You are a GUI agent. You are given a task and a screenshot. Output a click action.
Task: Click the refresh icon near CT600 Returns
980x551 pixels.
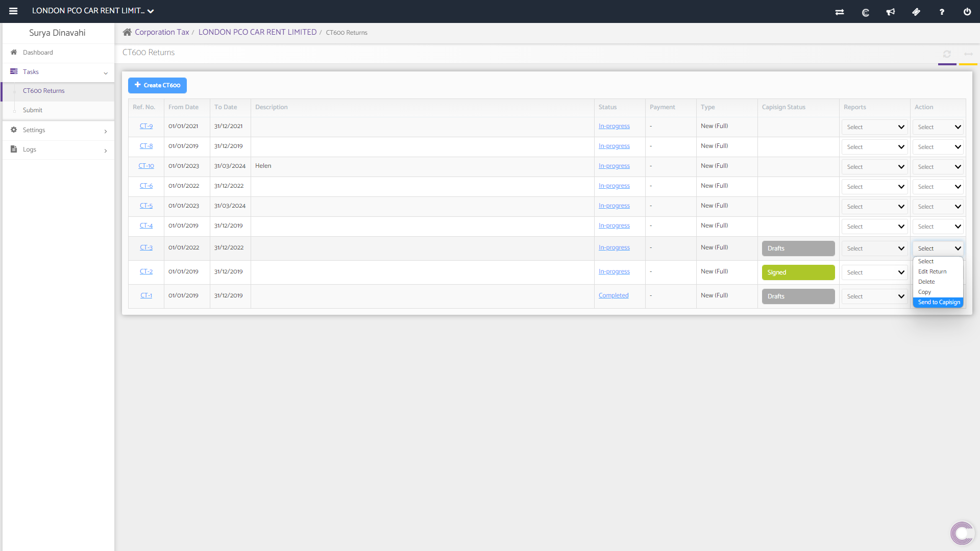[x=947, y=54]
